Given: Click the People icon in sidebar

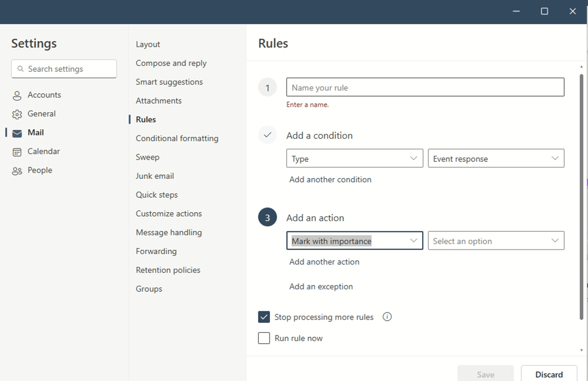Looking at the screenshot, I should point(17,171).
